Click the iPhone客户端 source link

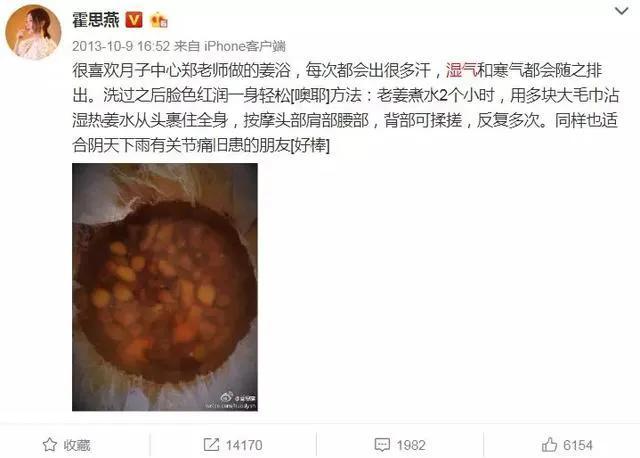click(x=244, y=47)
